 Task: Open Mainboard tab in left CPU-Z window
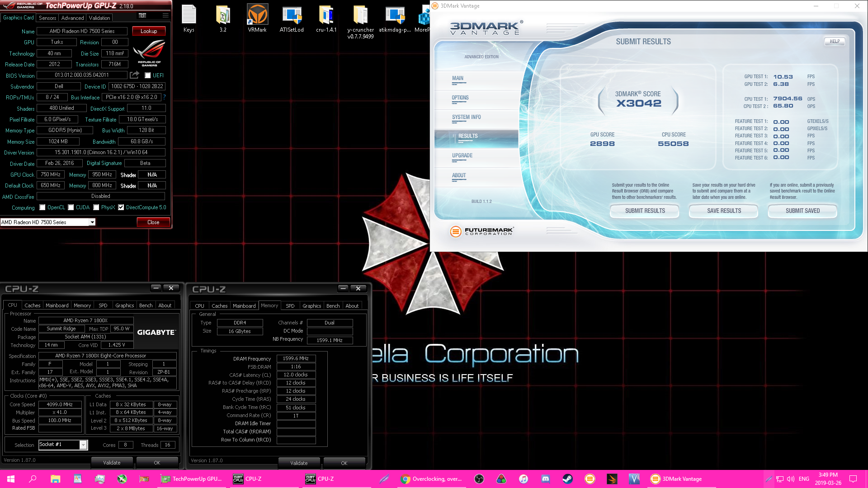pos(57,305)
